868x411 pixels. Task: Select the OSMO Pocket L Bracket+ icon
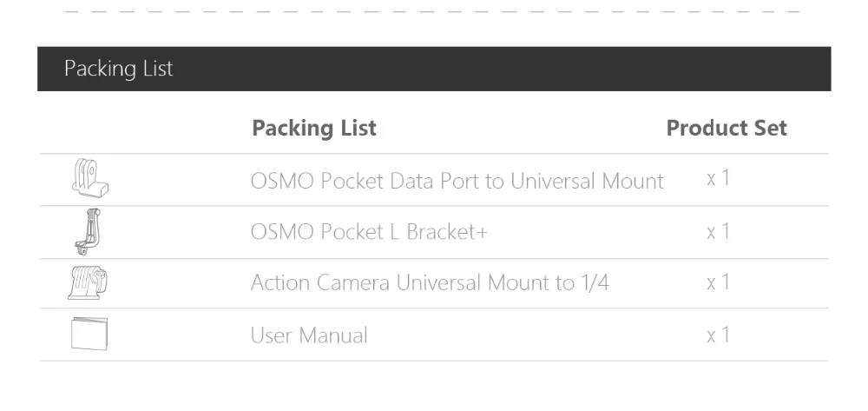pyautogui.click(x=88, y=231)
